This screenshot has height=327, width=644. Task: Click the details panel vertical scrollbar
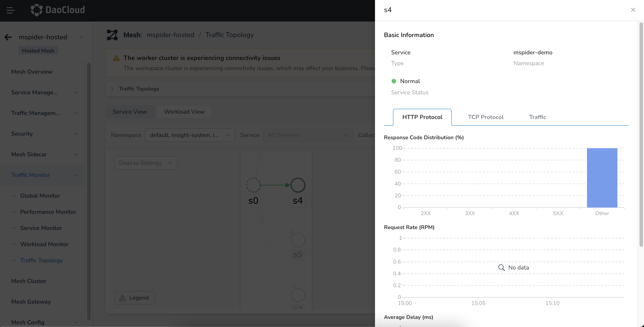[x=641, y=135]
